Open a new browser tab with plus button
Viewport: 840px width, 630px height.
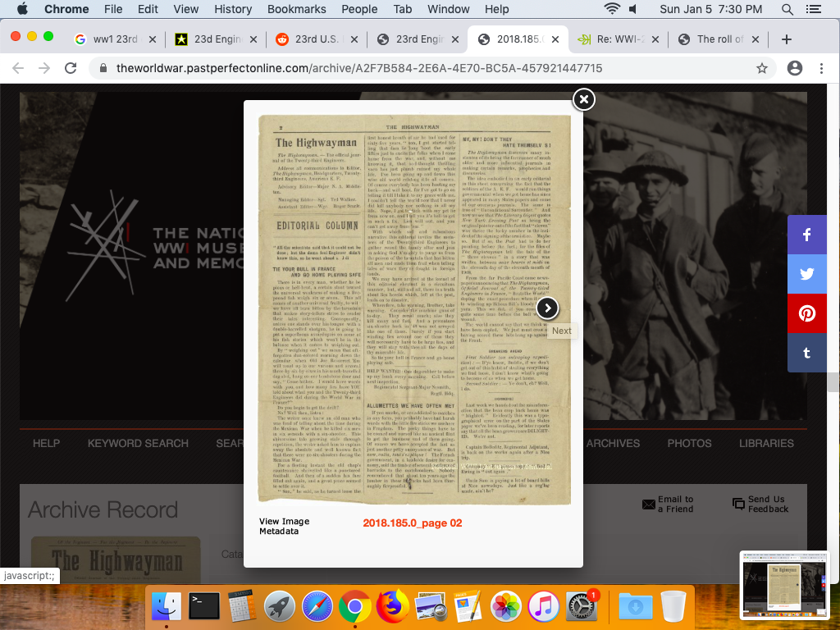pos(786,39)
